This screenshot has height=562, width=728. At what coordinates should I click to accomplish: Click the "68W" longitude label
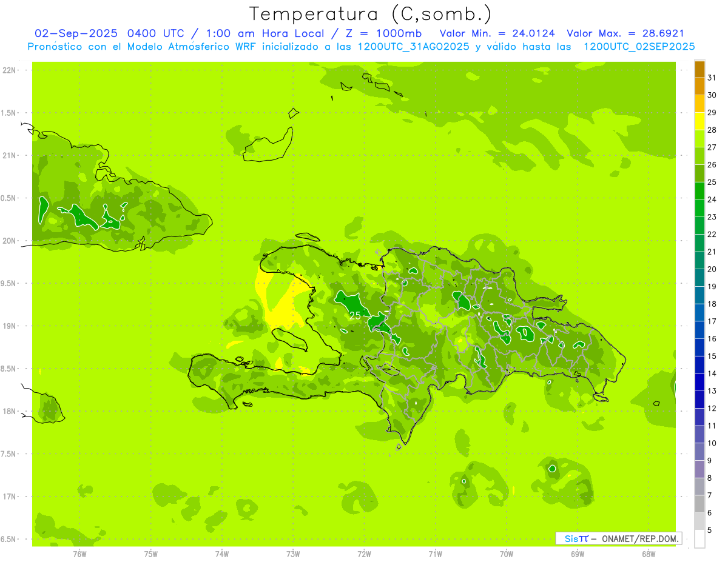click(649, 554)
